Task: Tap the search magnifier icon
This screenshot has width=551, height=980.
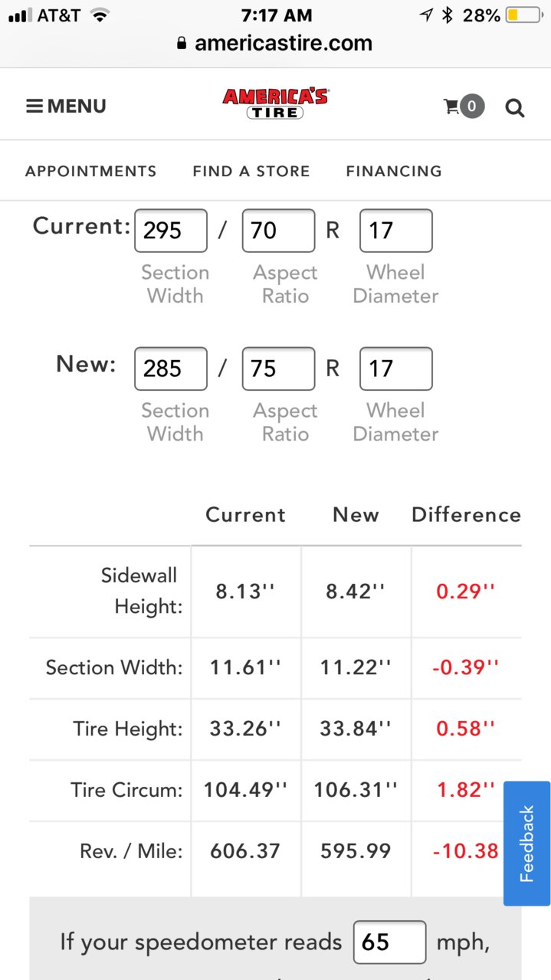Action: click(x=515, y=108)
